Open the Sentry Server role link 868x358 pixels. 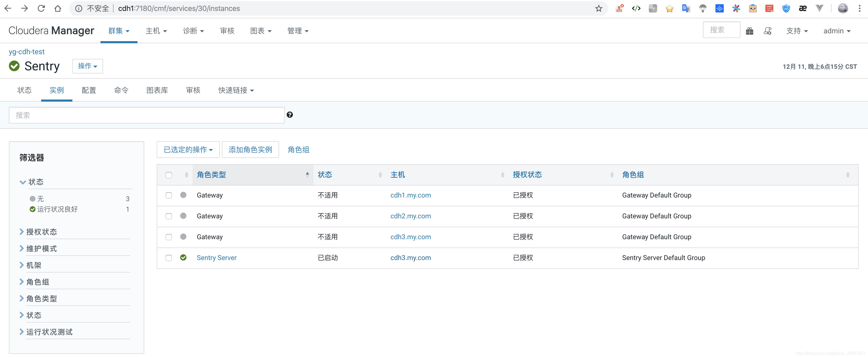217,258
